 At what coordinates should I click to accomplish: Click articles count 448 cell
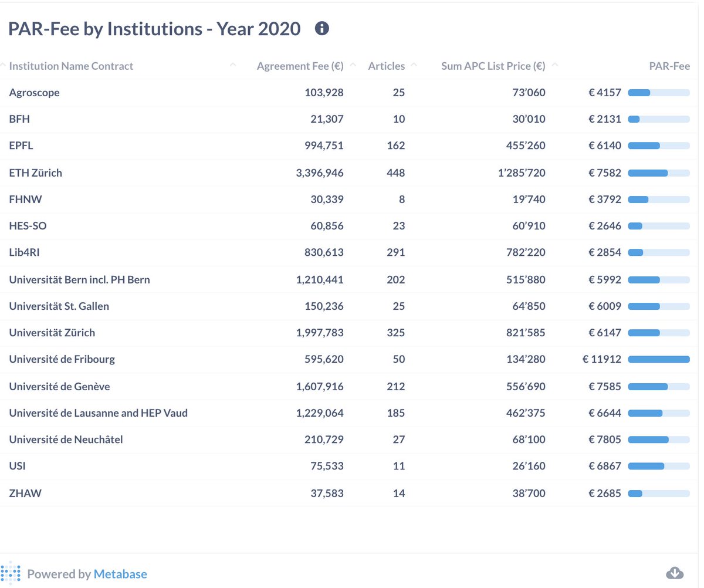coord(396,173)
